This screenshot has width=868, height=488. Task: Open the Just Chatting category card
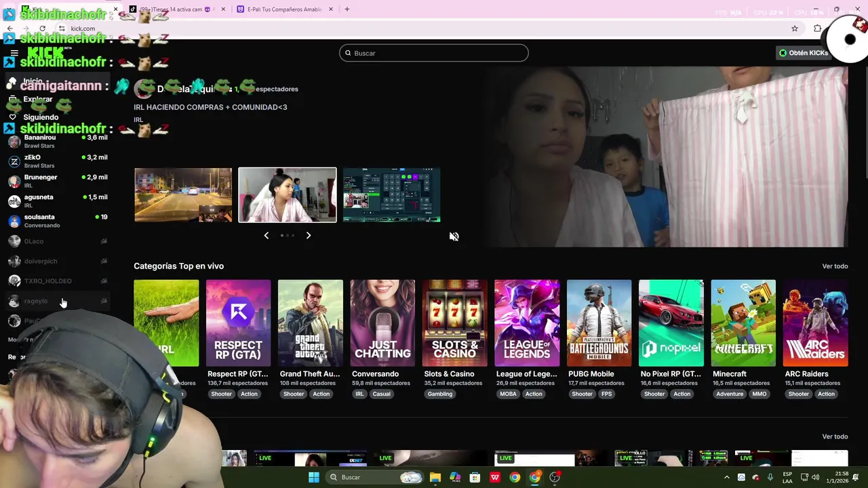point(382,323)
